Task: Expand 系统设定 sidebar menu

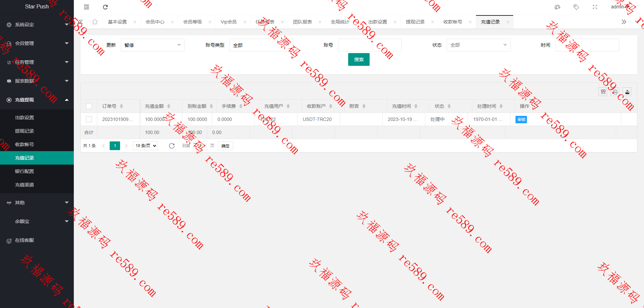Action: pyautogui.click(x=37, y=25)
